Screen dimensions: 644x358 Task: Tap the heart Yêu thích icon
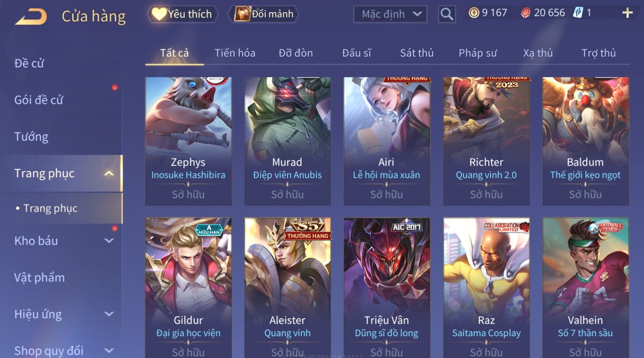[x=159, y=14]
